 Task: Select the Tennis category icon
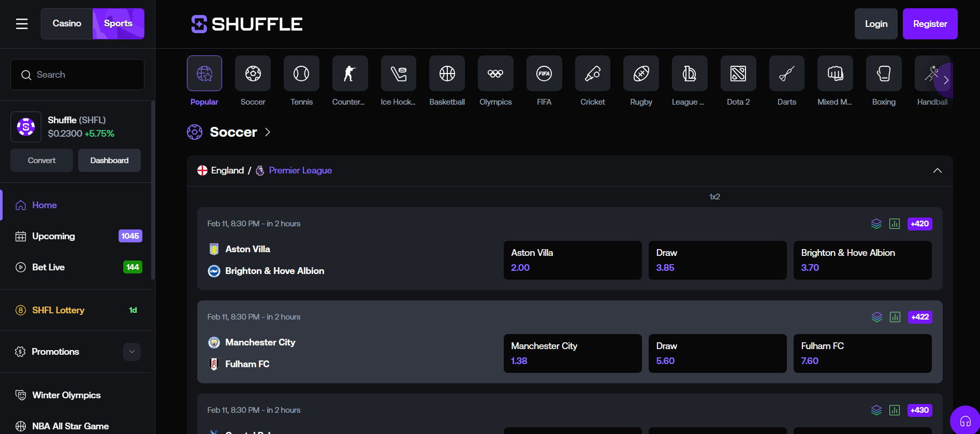[x=301, y=74]
